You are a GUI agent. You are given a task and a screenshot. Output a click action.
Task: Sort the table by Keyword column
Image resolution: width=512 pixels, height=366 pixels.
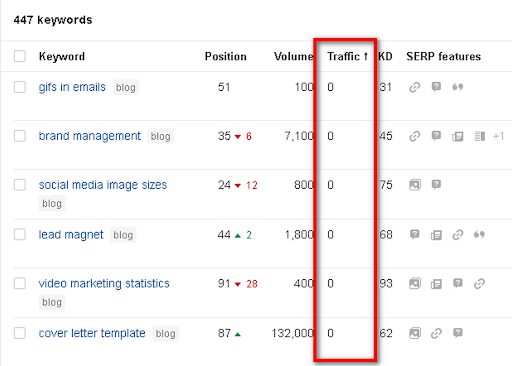point(62,56)
